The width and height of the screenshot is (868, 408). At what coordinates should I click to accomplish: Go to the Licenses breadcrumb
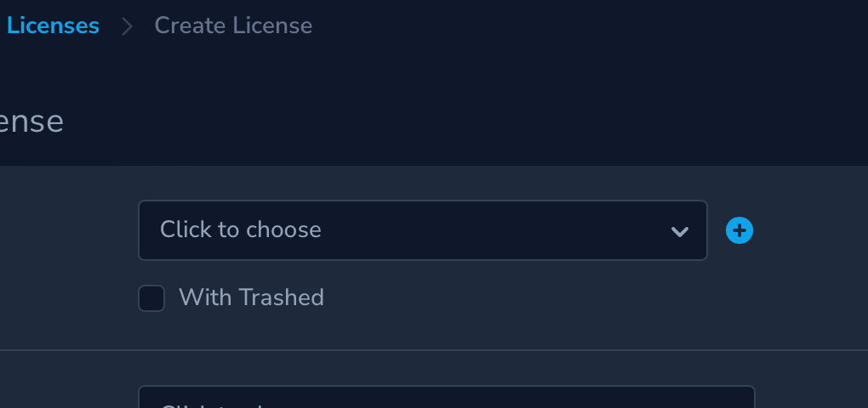click(x=53, y=25)
